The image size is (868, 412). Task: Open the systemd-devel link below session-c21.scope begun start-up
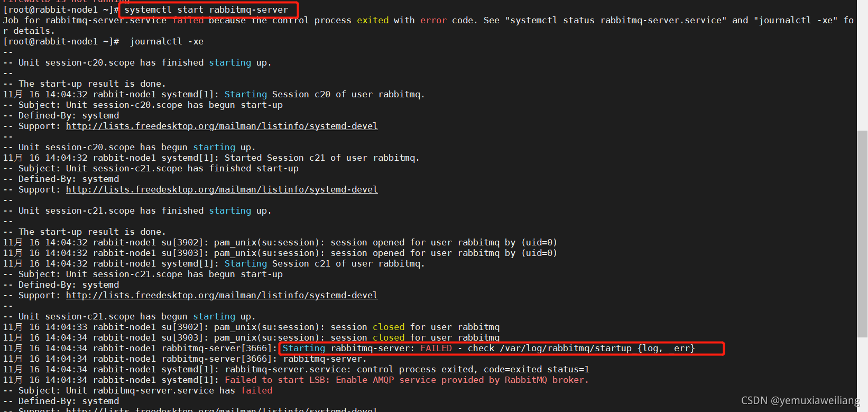[x=221, y=295]
